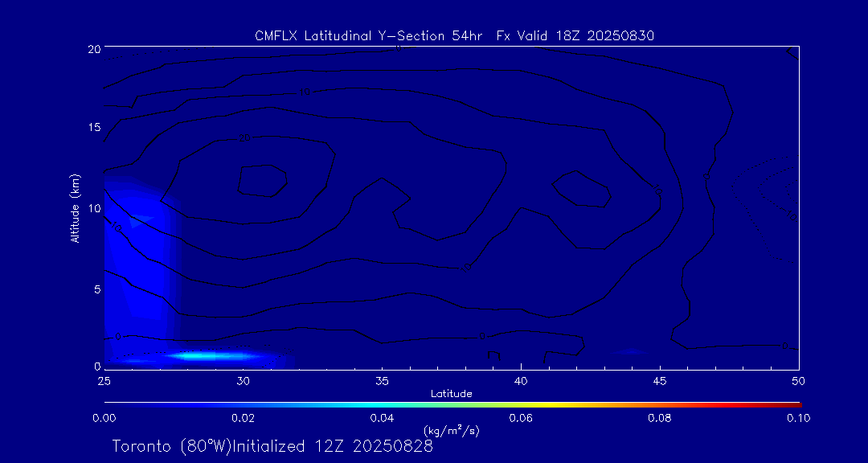The image size is (868, 463).
Task: Click the 0.04 label on the color scale
Action: [x=382, y=418]
